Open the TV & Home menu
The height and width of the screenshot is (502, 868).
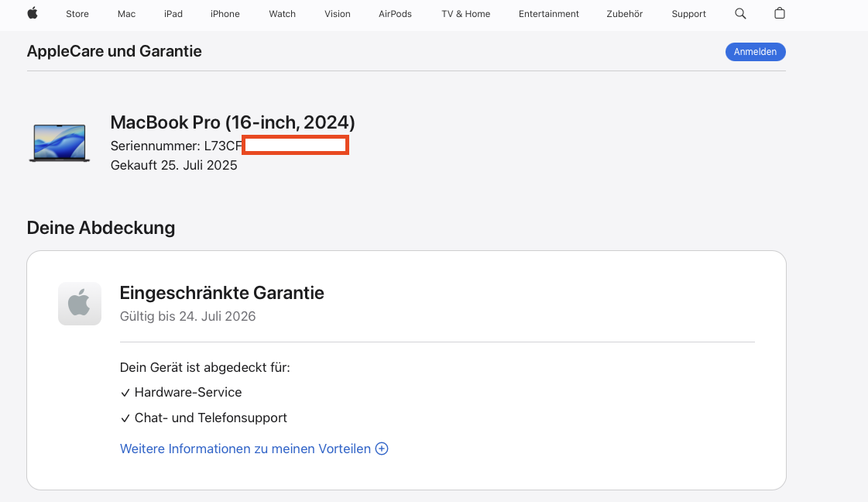[466, 14]
